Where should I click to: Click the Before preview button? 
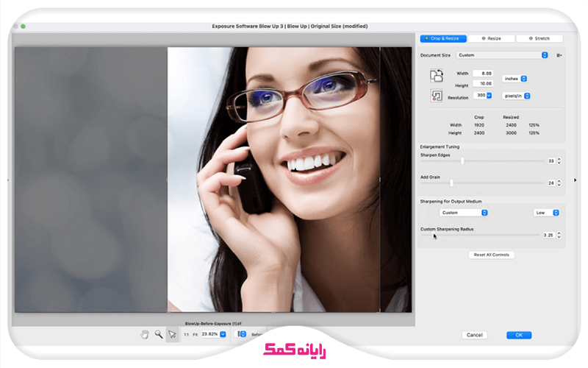(x=258, y=334)
